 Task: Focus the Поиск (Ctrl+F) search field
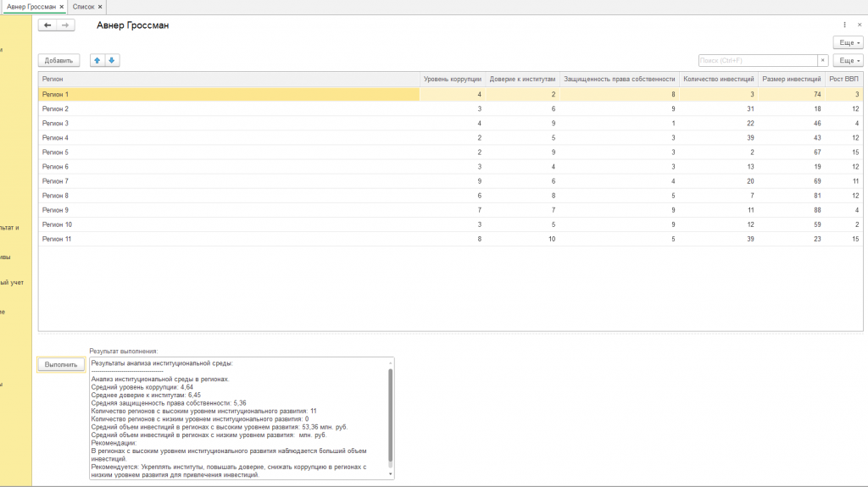coord(758,60)
